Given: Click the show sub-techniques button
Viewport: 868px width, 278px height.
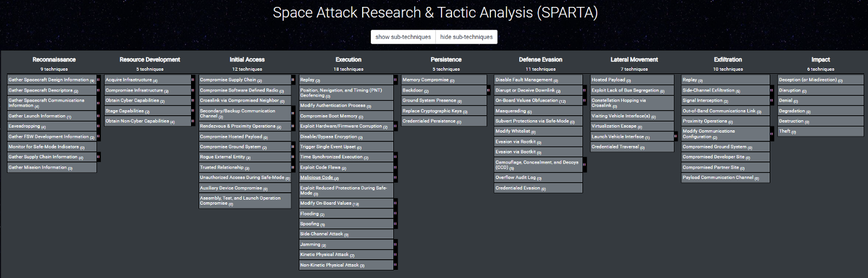Looking at the screenshot, I should click(403, 37).
